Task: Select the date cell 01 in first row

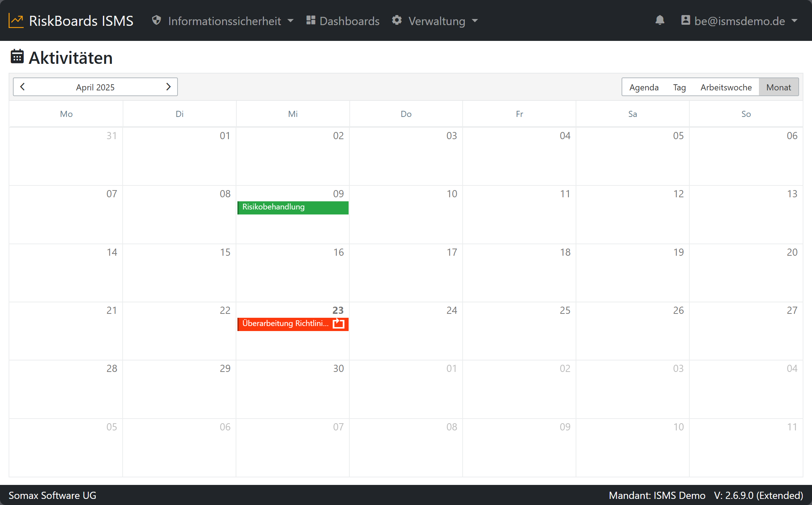Action: coord(179,156)
